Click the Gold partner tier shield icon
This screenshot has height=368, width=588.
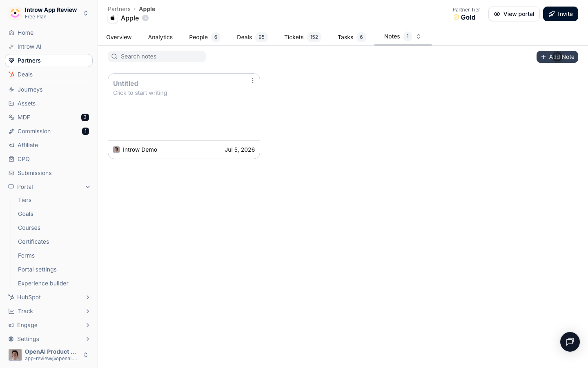456,17
